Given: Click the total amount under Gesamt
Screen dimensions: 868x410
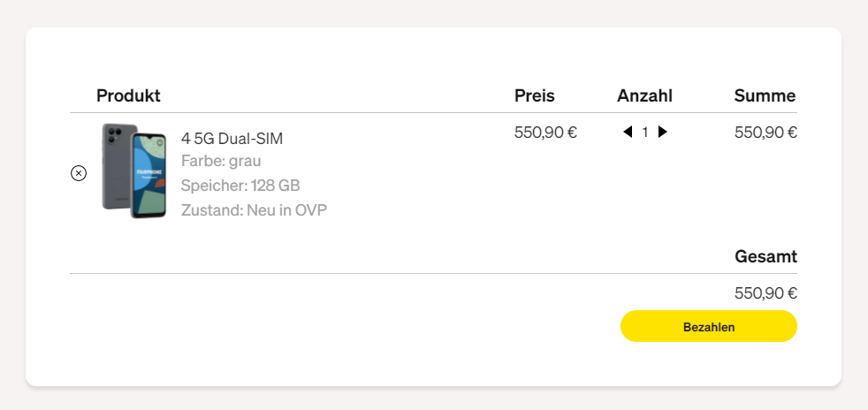Looking at the screenshot, I should [765, 293].
